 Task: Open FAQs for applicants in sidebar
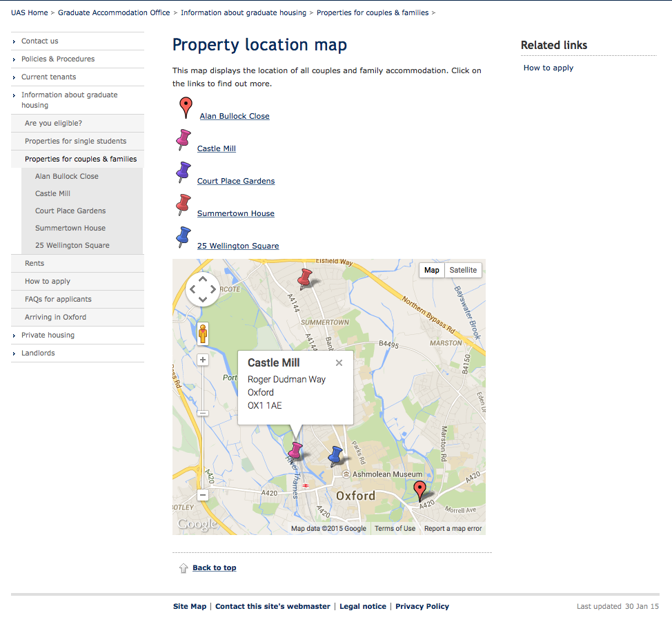coord(58,300)
